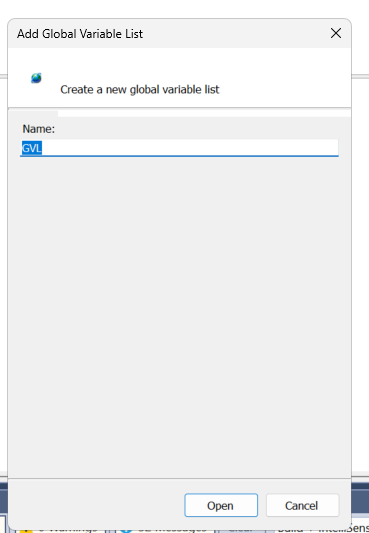Click the globe global variable list icon
This screenshot has width=369, height=533.
(x=36, y=78)
